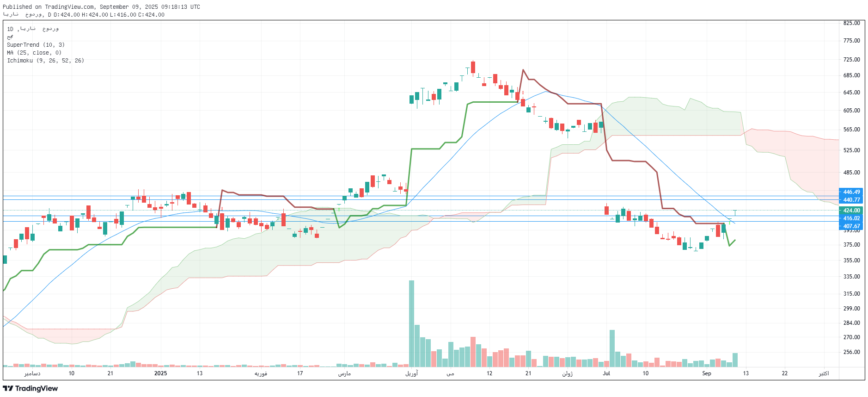Click the 446.49 blue price label
The width and height of the screenshot is (868, 397).
[x=851, y=192]
